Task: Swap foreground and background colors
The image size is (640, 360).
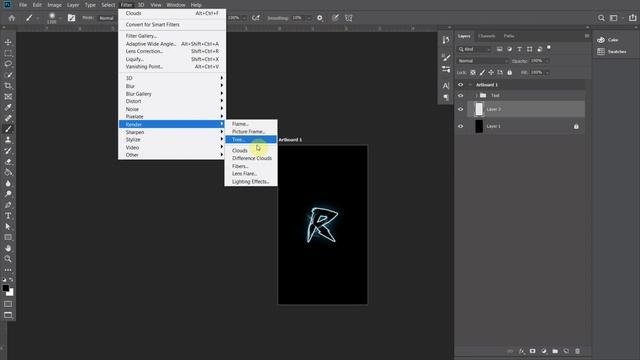Action: [x=11, y=280]
